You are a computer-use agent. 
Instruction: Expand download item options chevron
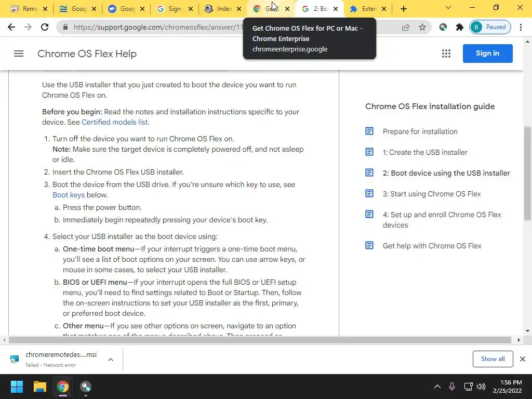tap(111, 360)
